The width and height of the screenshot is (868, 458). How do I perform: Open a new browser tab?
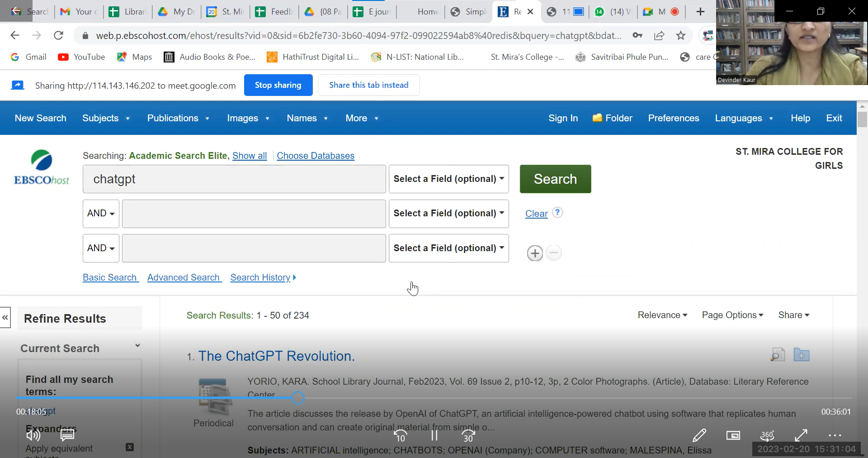pos(700,12)
